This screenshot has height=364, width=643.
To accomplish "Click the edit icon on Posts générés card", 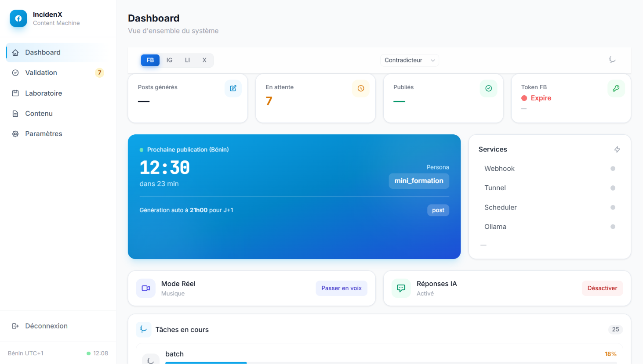I will (233, 88).
